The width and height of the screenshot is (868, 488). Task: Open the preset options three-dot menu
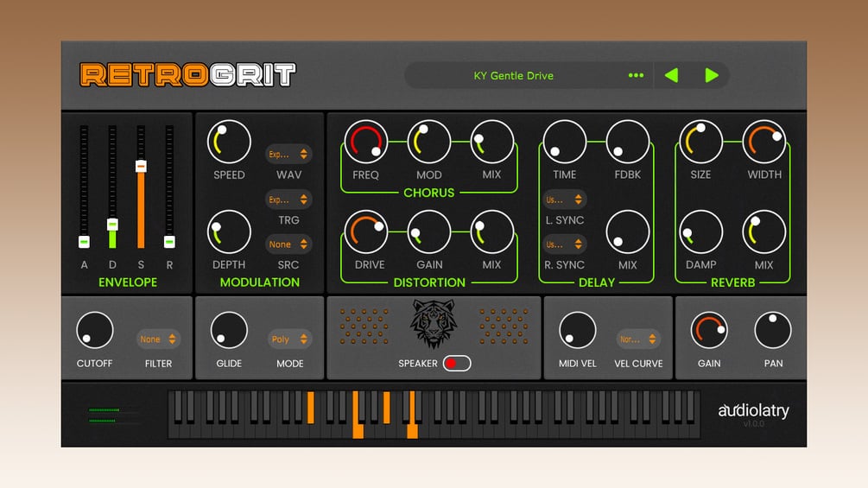636,75
